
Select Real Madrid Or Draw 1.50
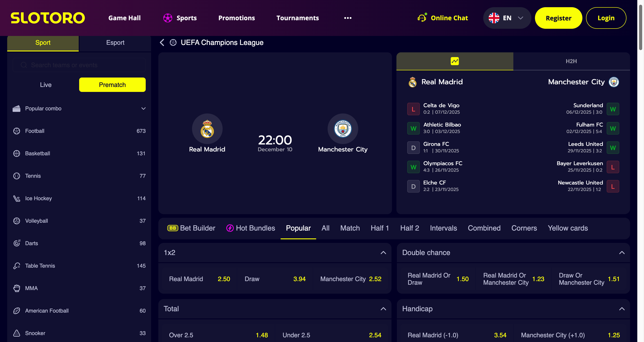[438, 279]
